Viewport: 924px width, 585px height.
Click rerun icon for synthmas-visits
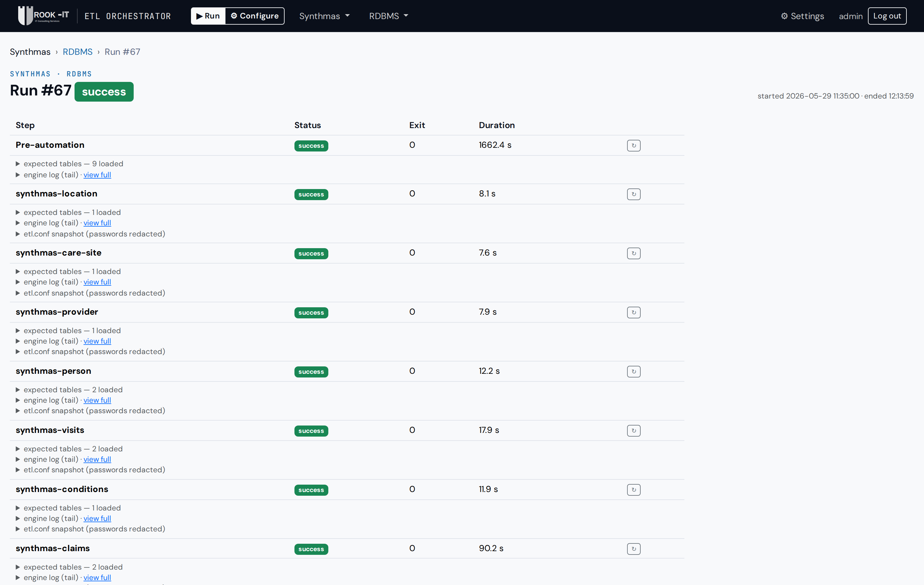click(634, 430)
